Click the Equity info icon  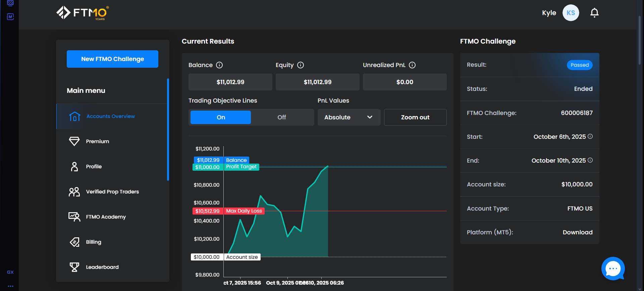click(301, 65)
